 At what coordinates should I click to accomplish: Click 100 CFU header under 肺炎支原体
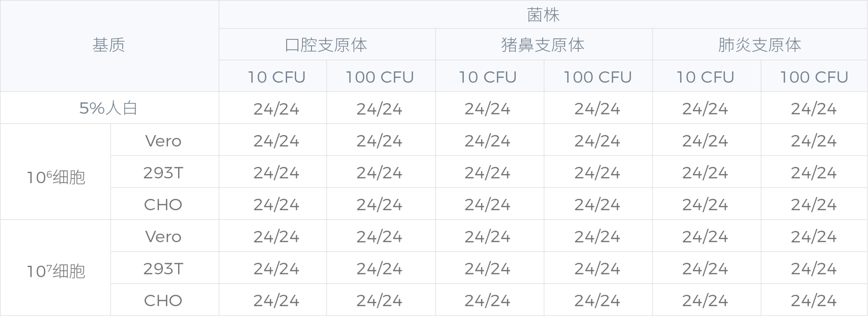click(x=814, y=77)
